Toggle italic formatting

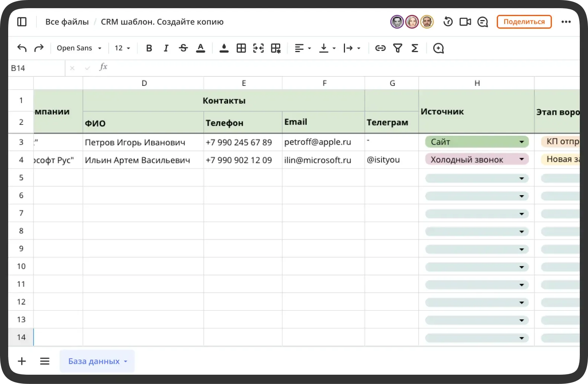(x=166, y=48)
